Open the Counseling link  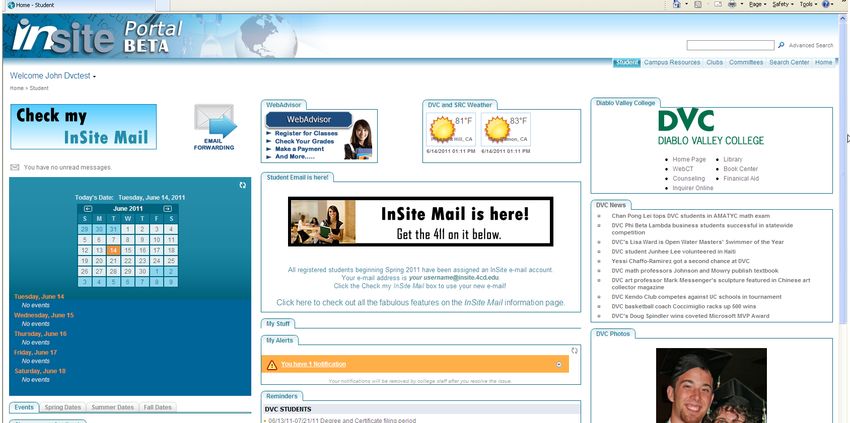point(688,178)
